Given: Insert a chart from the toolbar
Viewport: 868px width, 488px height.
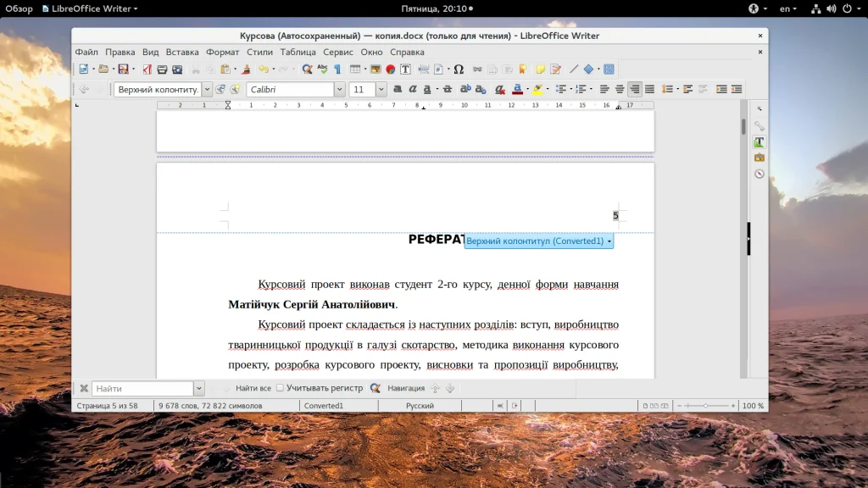Looking at the screenshot, I should [391, 69].
